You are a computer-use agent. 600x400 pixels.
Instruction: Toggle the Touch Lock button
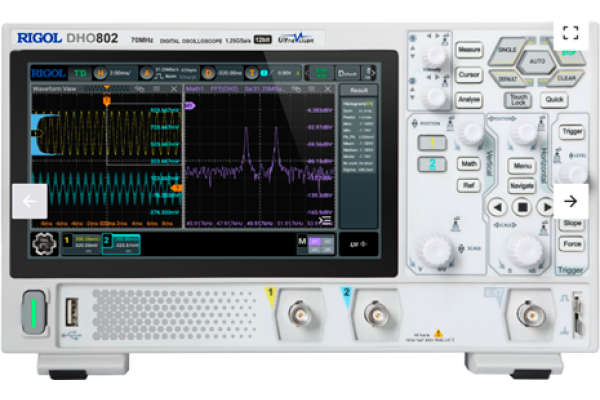pyautogui.click(x=517, y=99)
